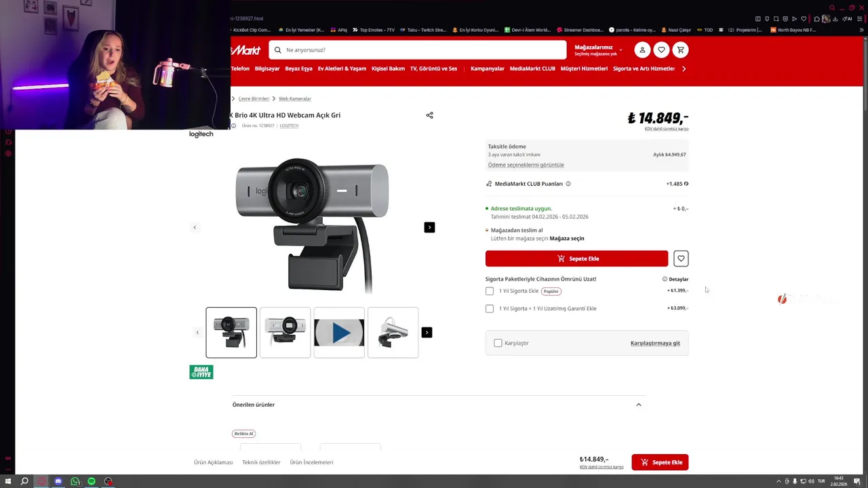This screenshot has height=488, width=868.
Task: Open the Bilgisayar category menu
Action: point(267,68)
